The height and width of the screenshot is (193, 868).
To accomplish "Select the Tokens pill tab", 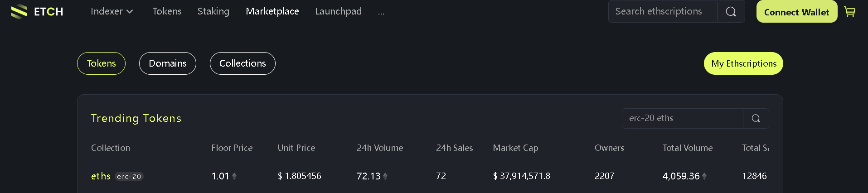I will pos(101,63).
